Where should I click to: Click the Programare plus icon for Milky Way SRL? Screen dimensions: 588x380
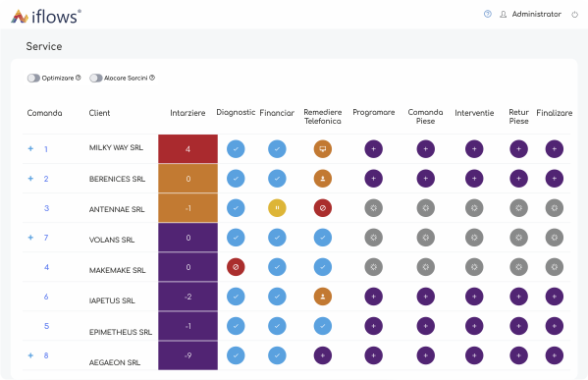(373, 149)
